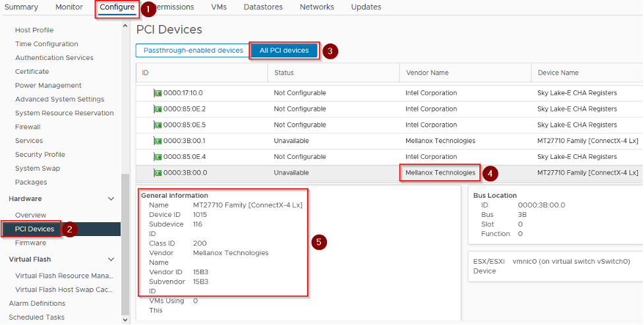Go to the Datastores tab
Image resolution: width=644 pixels, height=325 pixels.
263,7
